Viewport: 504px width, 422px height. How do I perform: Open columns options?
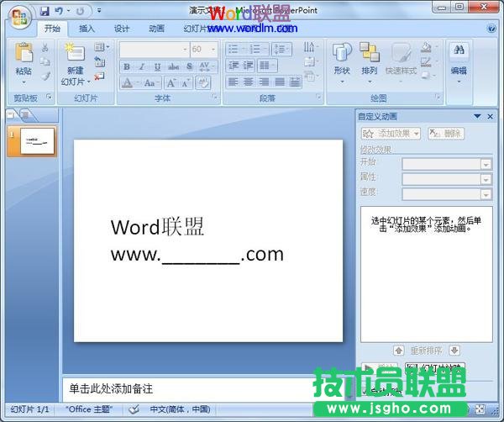point(267,66)
